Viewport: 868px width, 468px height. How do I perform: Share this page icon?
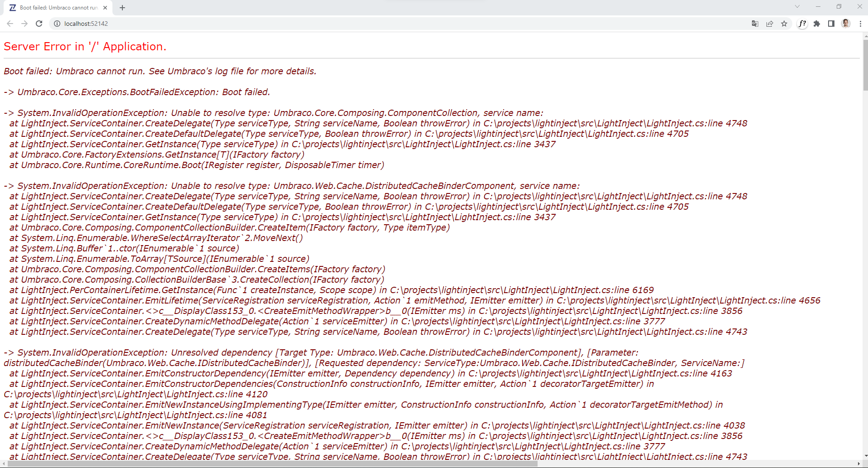(770, 24)
